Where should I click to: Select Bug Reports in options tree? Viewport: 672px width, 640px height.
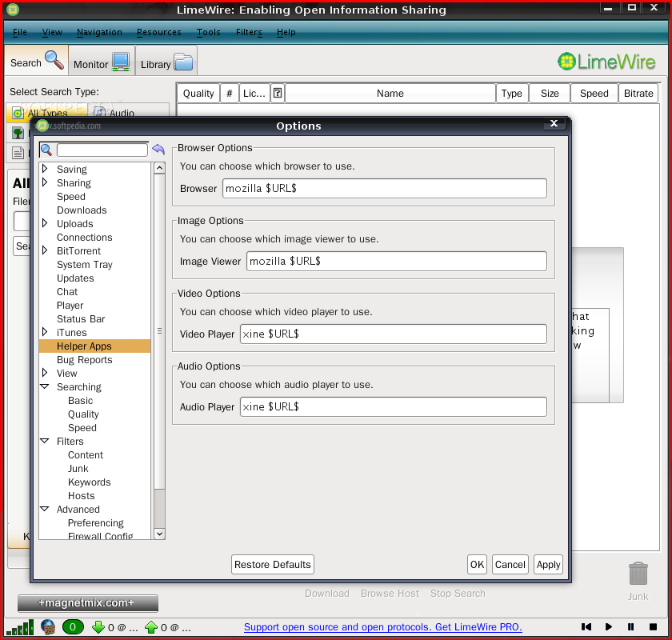pos(85,360)
